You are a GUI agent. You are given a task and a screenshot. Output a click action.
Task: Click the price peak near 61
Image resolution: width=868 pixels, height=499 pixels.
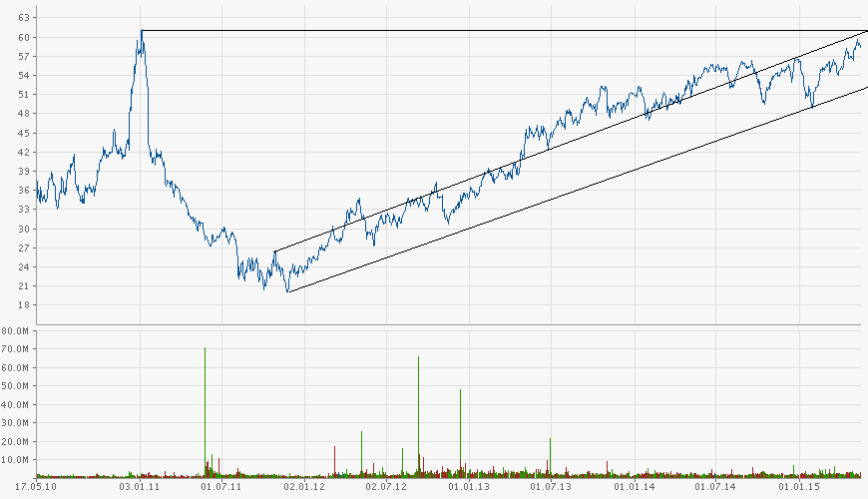(142, 31)
